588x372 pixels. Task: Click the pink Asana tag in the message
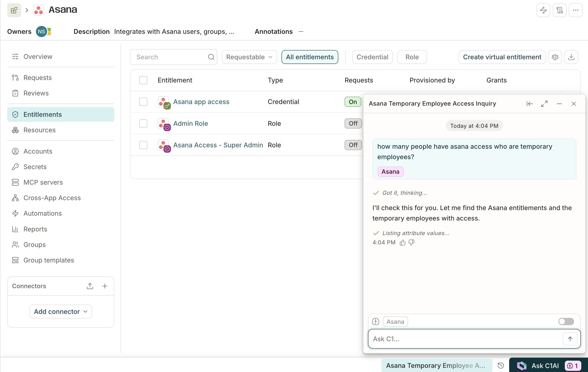click(390, 172)
